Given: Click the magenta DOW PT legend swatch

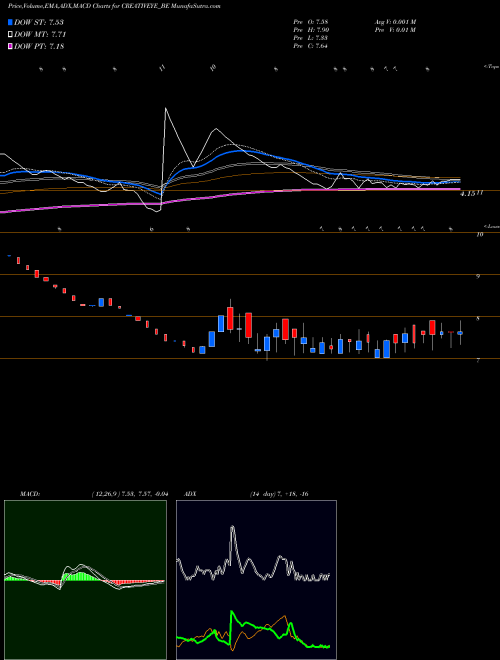Looking at the screenshot, I should [11, 46].
